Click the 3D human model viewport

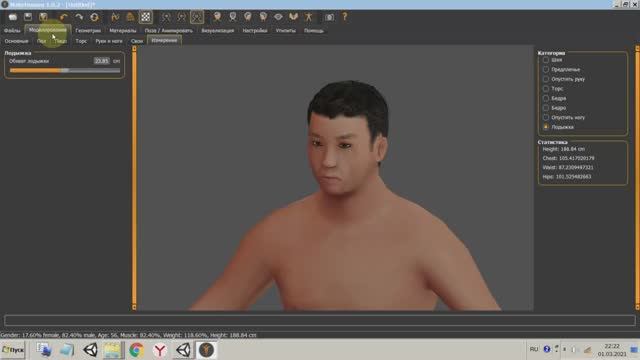pos(335,178)
